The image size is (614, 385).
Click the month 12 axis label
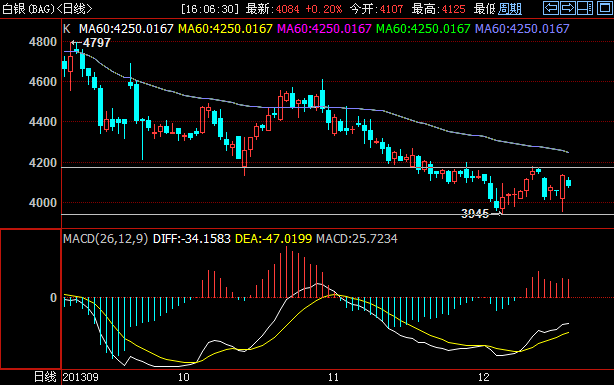tap(484, 377)
